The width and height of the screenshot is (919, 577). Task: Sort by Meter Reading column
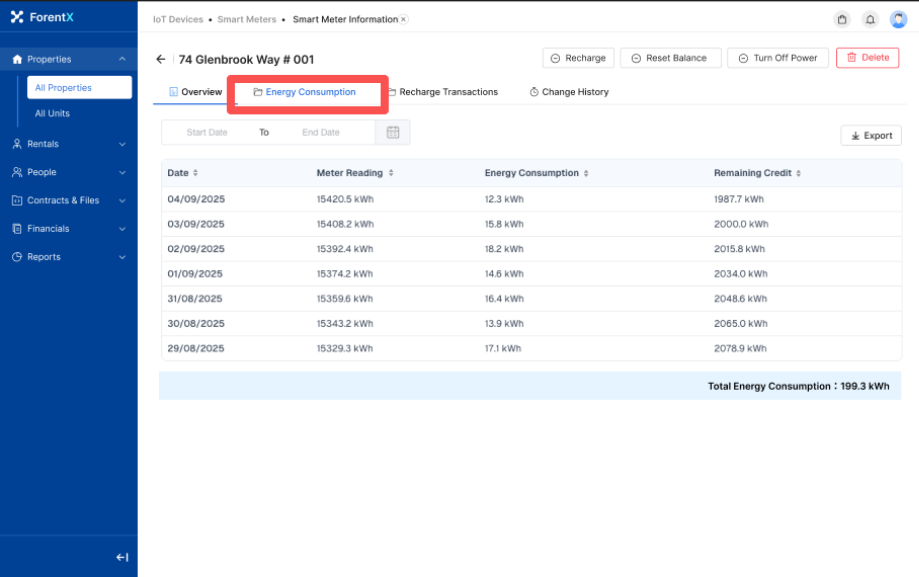(390, 173)
